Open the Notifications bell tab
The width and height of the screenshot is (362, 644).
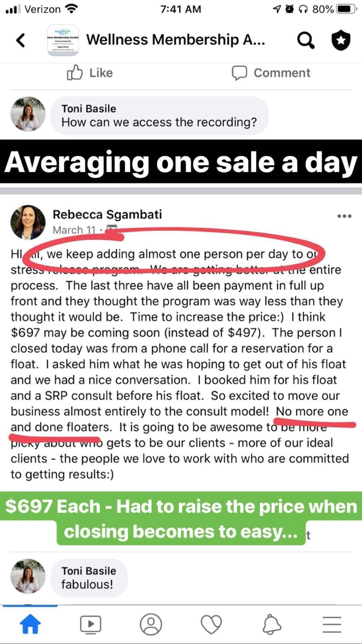(272, 624)
